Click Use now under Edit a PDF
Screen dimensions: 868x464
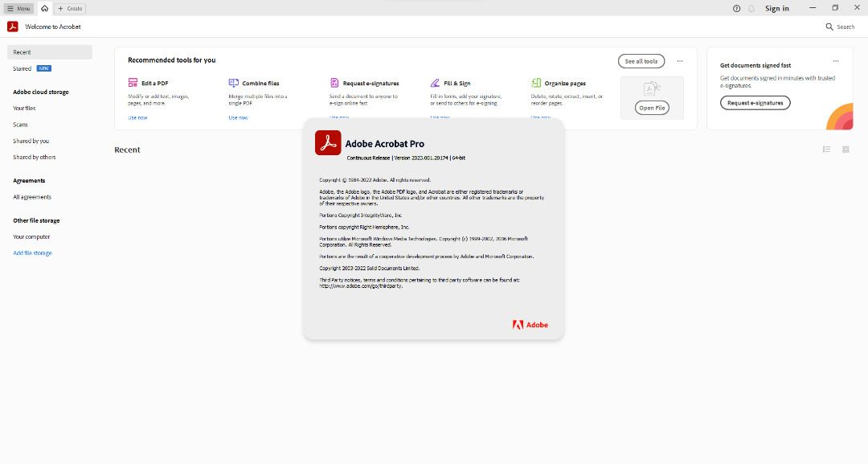pyautogui.click(x=137, y=117)
